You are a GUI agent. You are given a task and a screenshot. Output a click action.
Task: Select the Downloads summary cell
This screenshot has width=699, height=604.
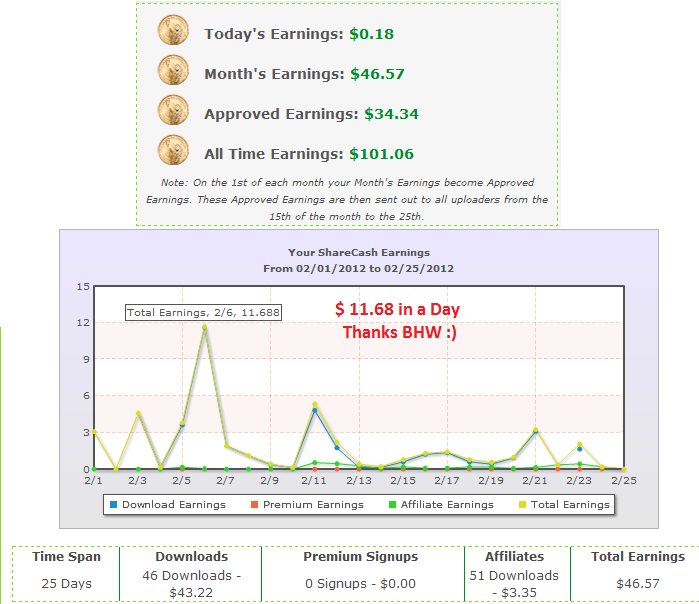pyautogui.click(x=191, y=574)
